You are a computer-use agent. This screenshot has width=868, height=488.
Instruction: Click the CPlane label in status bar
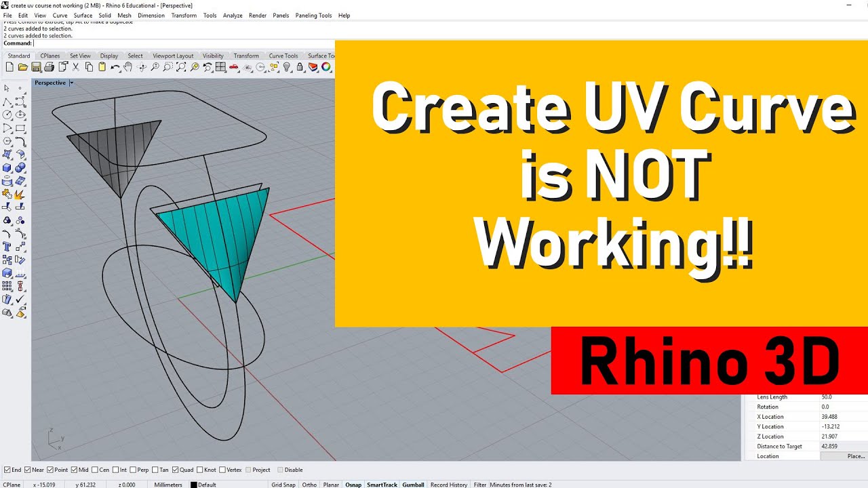coord(12,485)
